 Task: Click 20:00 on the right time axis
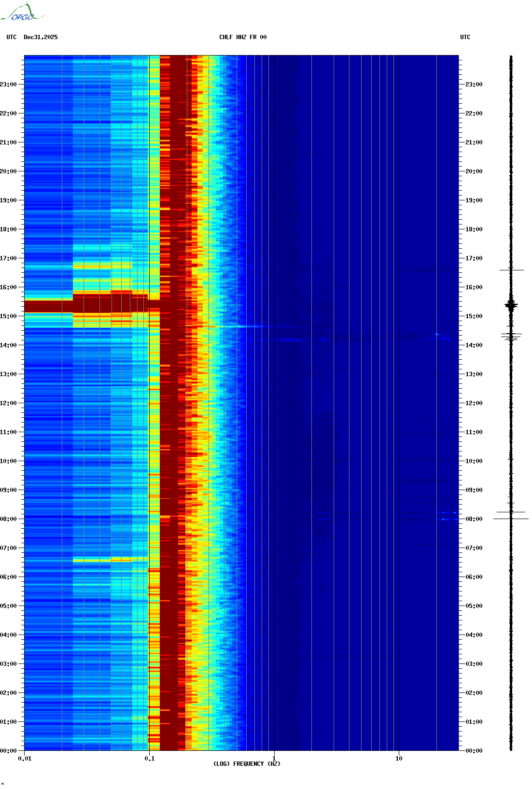(474, 171)
